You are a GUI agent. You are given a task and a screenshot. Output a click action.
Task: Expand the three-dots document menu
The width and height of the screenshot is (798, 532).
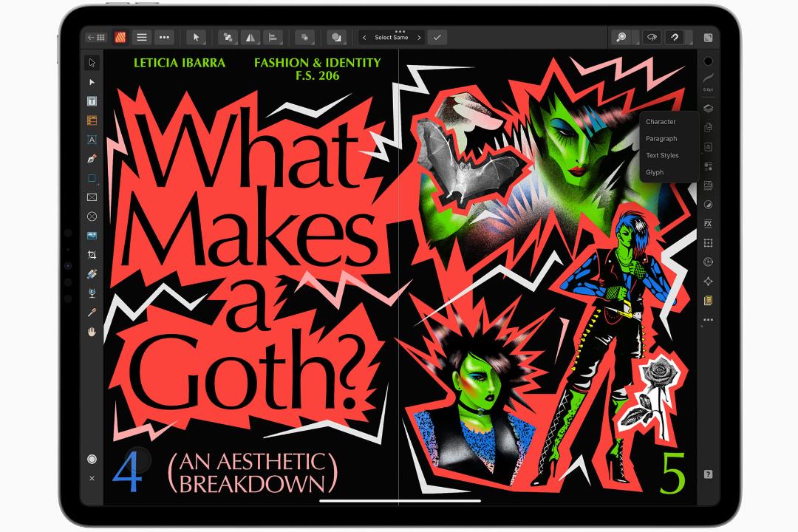pyautogui.click(x=164, y=37)
